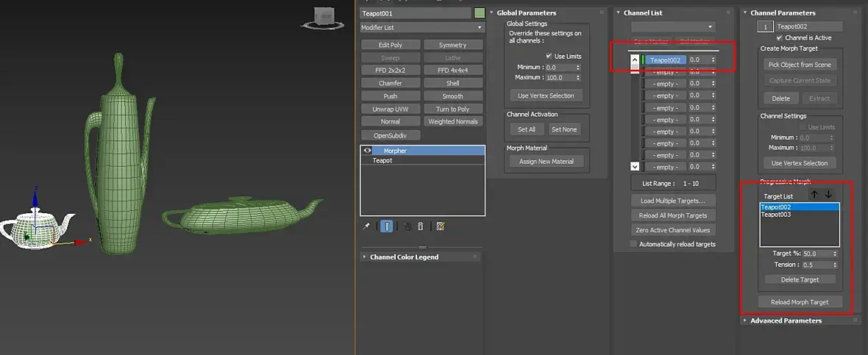Viewport: 868px width, 355px height.
Task: Move target down with Target List down arrow
Action: [x=829, y=195]
